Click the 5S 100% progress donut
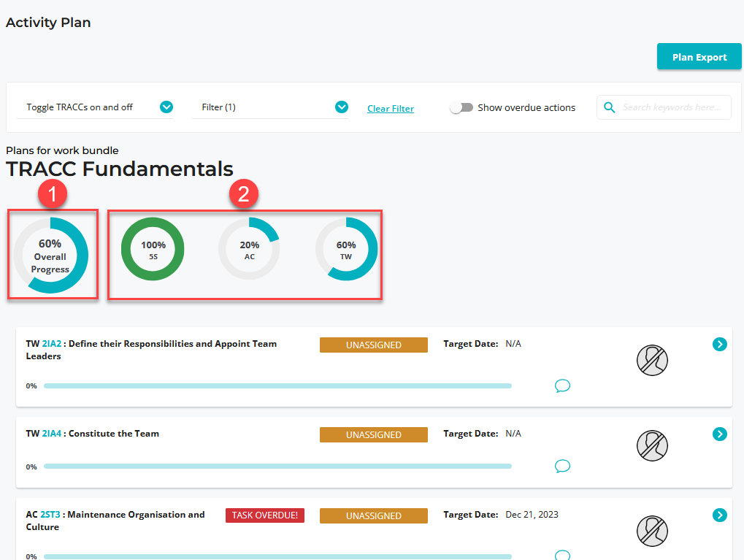This screenshot has height=560, width=744. click(x=153, y=249)
